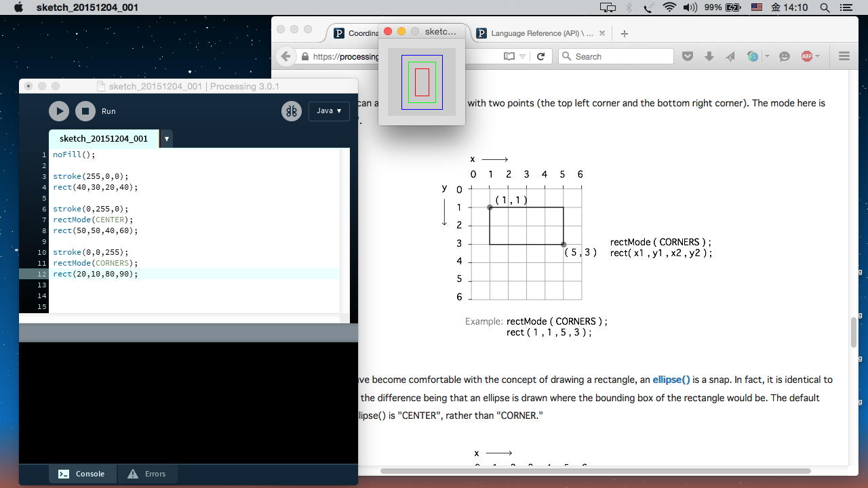Open the globe extension dropdown arrow

[x=767, y=56]
